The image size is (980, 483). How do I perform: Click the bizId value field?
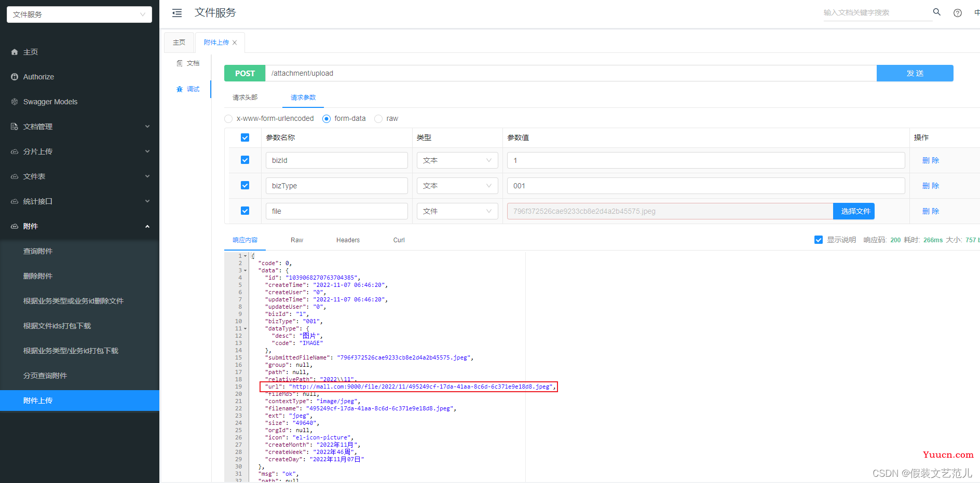[706, 160]
